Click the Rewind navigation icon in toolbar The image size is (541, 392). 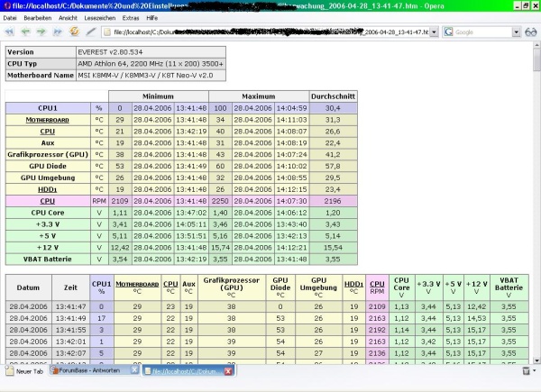pos(9,32)
